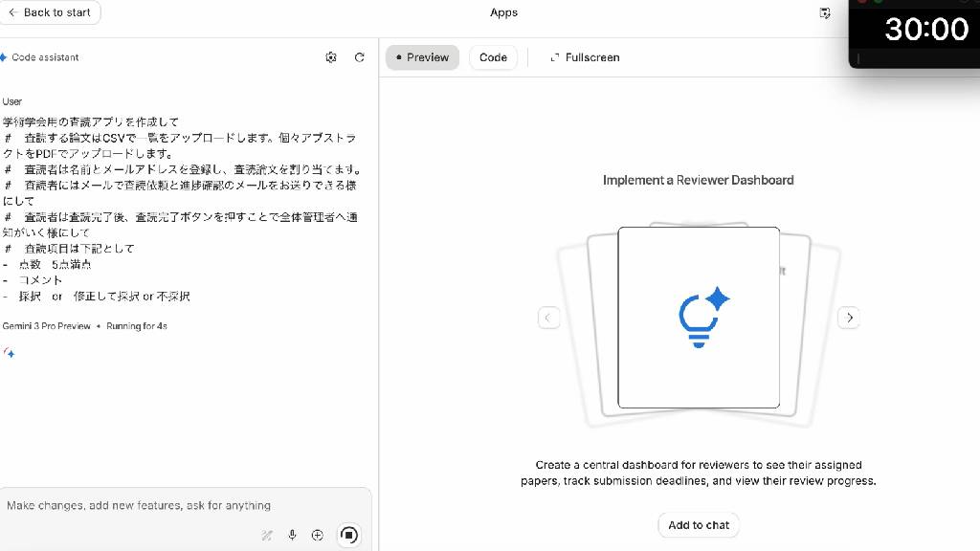980x551 pixels.
Task: Click the plus circle attachment icon
Action: coord(318,535)
